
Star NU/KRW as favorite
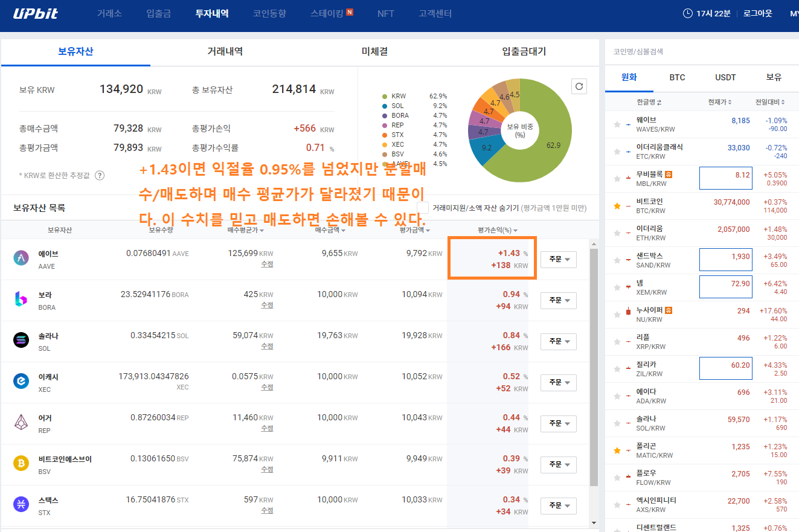pyautogui.click(x=617, y=315)
